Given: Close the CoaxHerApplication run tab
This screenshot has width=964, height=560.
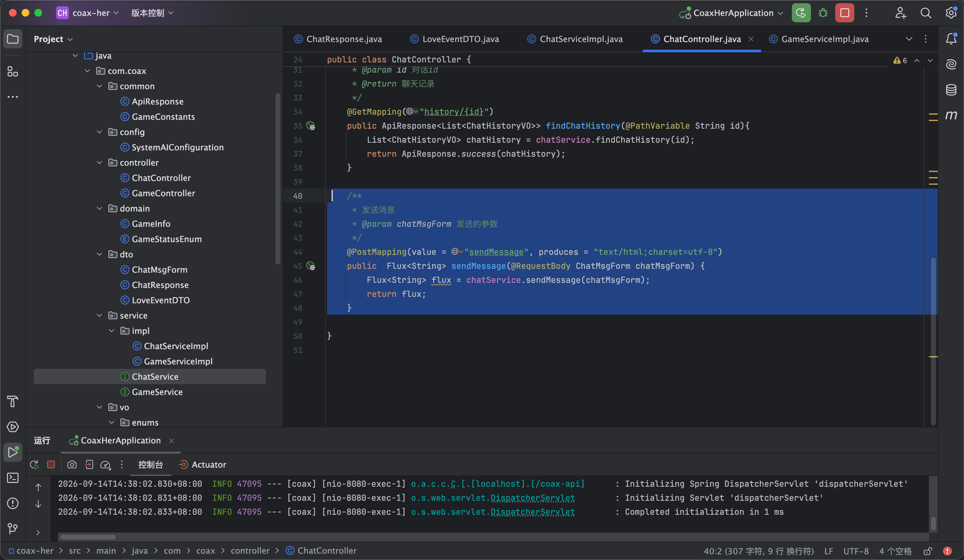Looking at the screenshot, I should pos(172,441).
